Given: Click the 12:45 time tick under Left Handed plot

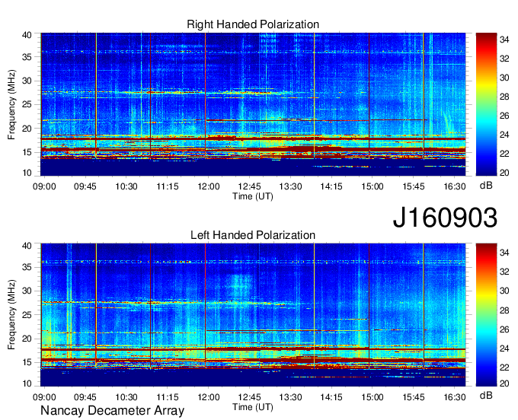Looking at the screenshot, I should pyautogui.click(x=249, y=397).
